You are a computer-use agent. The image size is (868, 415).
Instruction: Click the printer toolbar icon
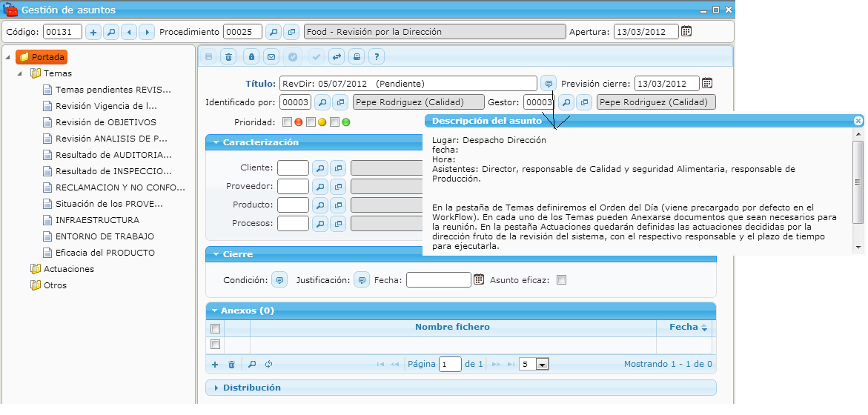357,56
